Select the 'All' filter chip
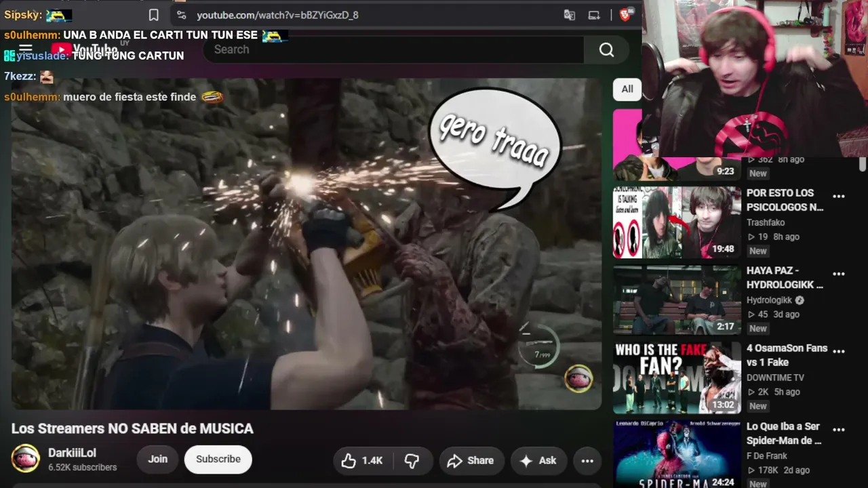 point(627,89)
